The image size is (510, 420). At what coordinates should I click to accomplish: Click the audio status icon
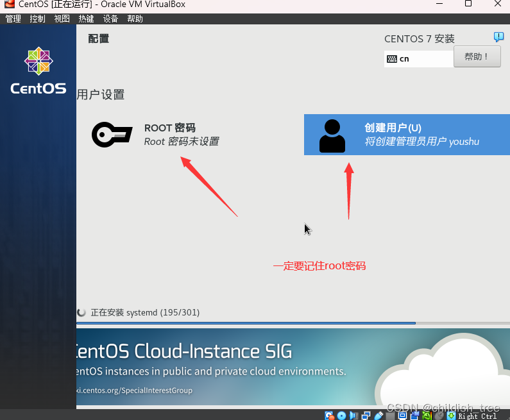(x=353, y=416)
